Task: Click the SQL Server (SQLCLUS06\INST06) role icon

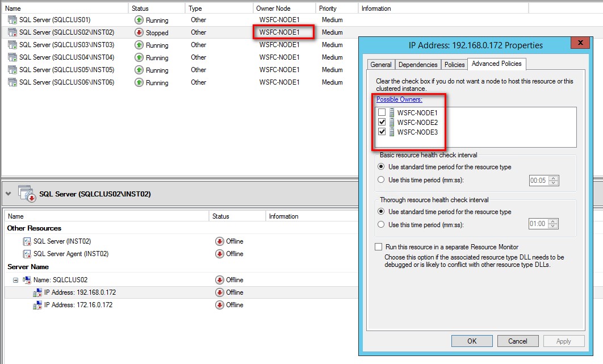Action: point(12,82)
